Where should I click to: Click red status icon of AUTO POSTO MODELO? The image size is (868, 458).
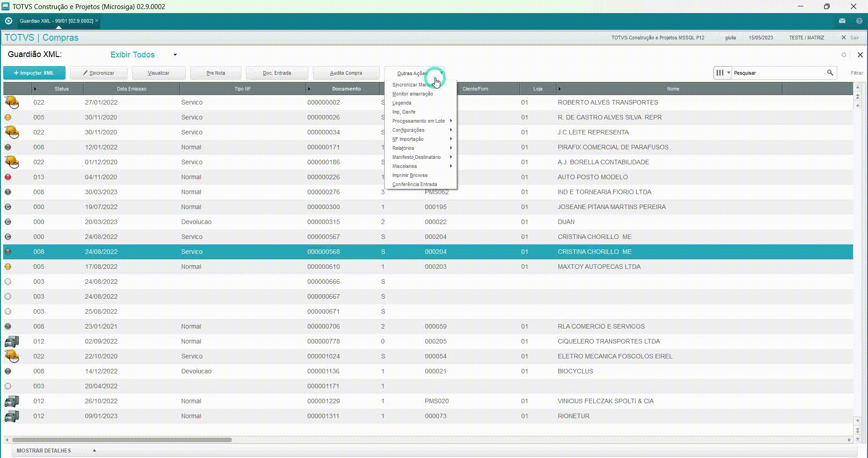coord(8,177)
